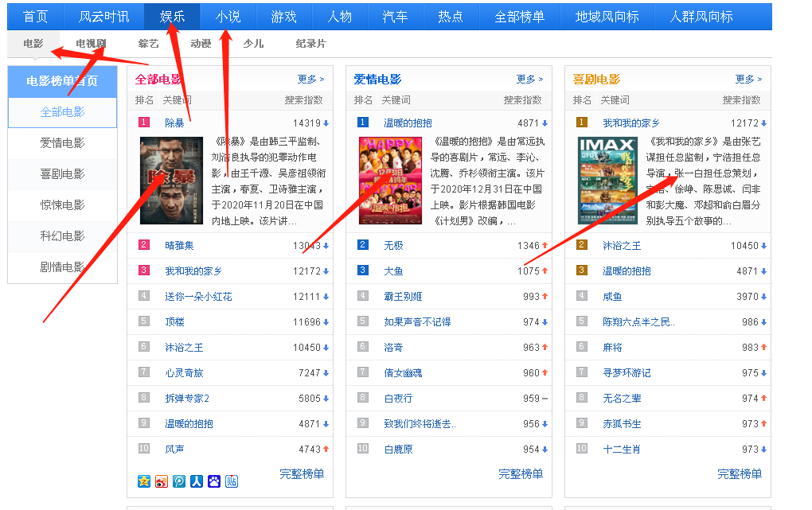Share rankings via Sina Weibo icon
The width and height of the screenshot is (812, 510).
(160, 481)
